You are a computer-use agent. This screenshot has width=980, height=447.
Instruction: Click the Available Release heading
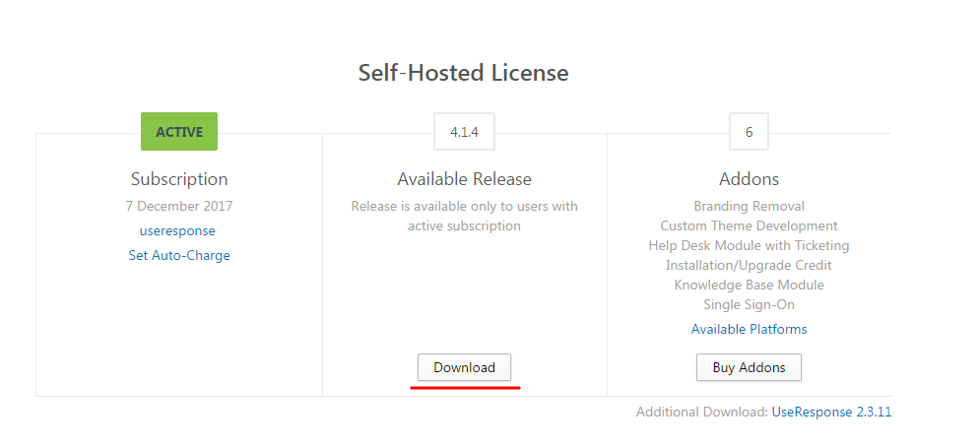coord(464,179)
